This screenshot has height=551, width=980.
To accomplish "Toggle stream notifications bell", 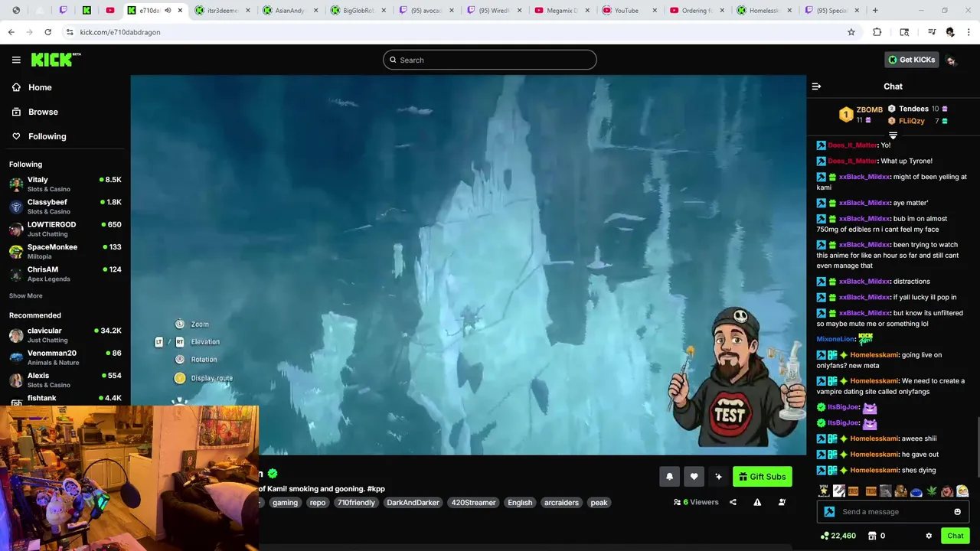I will [669, 477].
